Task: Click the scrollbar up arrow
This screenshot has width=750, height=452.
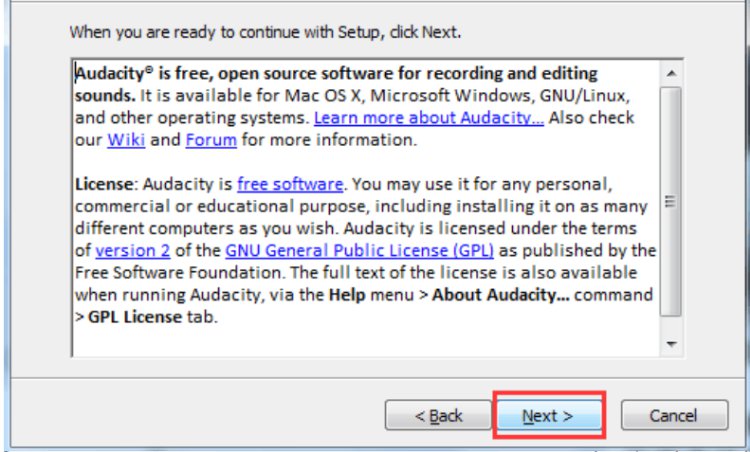Action: 671,74
